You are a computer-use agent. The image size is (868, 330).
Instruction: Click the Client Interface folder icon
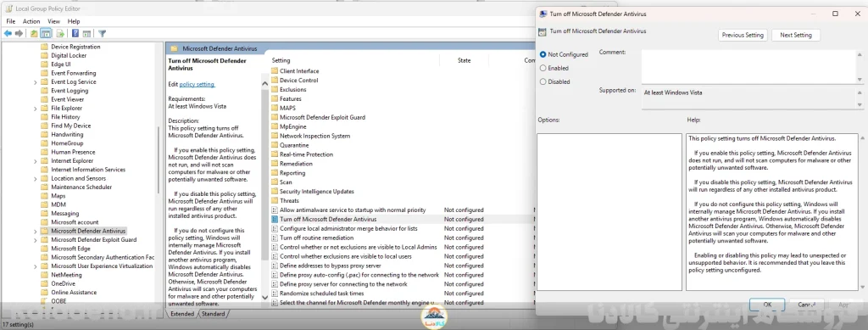click(x=274, y=71)
